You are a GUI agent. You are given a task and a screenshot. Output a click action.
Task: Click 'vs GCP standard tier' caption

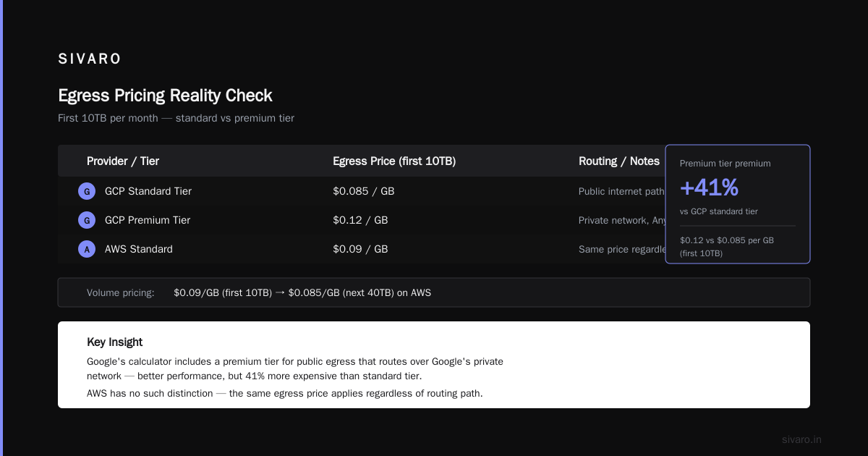719,211
